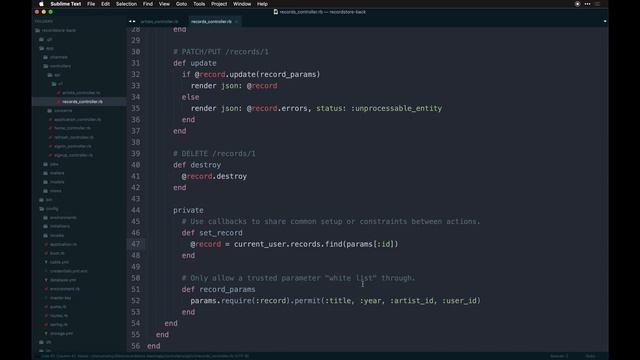
Task: Open the tab overflow dropdown at far right
Action: coord(605,21)
